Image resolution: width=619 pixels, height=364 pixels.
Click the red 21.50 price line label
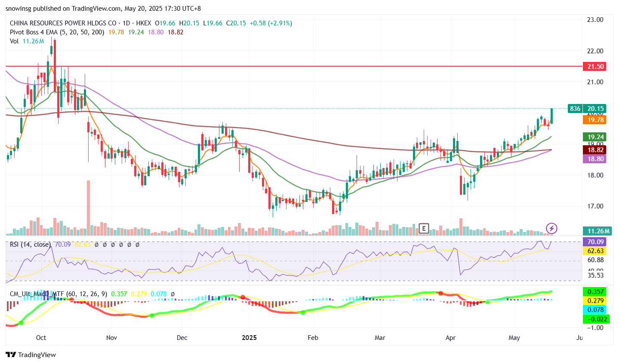click(x=594, y=66)
